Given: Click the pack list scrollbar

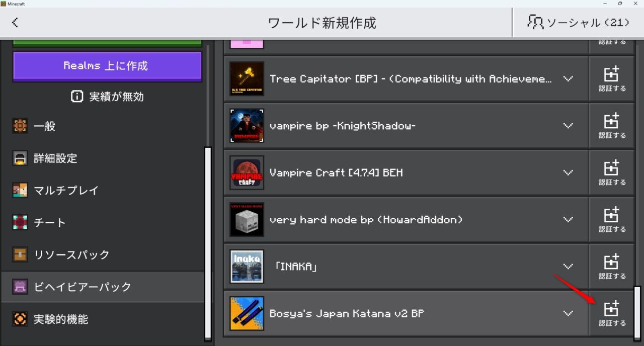Looking at the screenshot, I should [637, 313].
